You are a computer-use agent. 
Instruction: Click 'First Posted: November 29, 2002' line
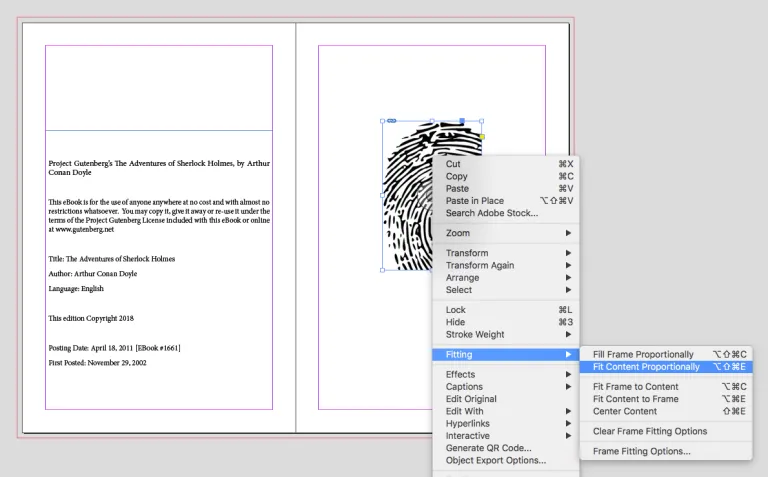(97, 363)
